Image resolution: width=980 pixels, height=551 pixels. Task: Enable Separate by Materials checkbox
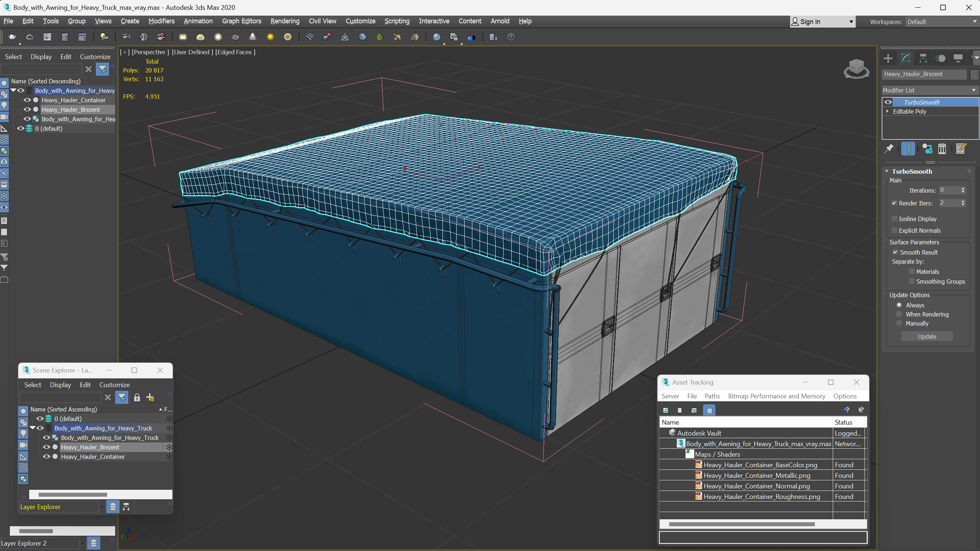point(911,272)
